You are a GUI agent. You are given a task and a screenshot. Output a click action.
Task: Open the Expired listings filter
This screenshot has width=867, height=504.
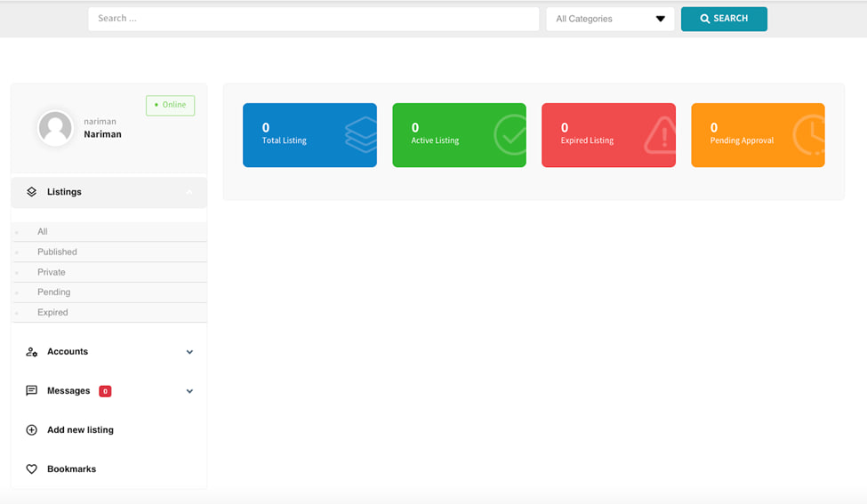click(52, 313)
